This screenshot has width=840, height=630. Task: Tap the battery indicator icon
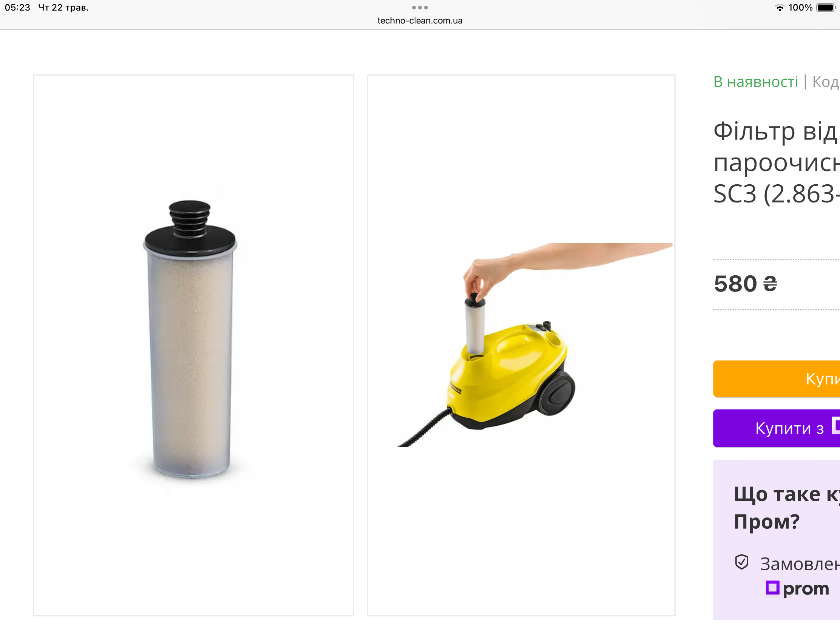826,8
